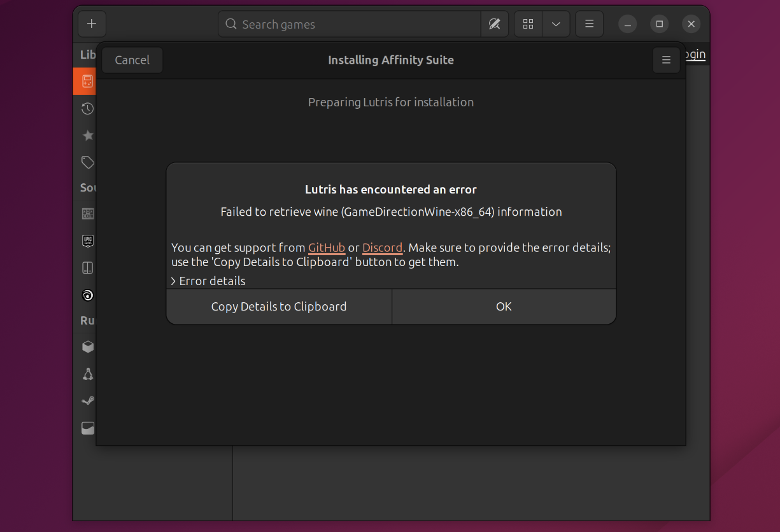Screen dimensions: 780x532
Task: Toggle the show hidden games eye icon
Action: [x=495, y=24]
